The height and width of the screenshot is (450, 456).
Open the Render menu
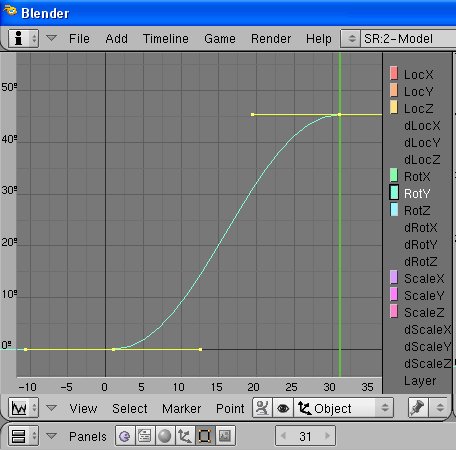[271, 39]
